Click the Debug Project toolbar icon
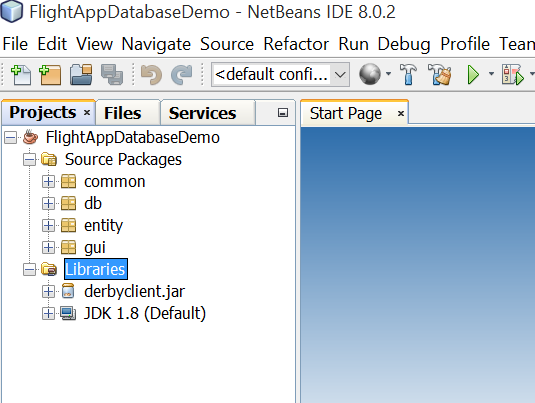 point(512,74)
